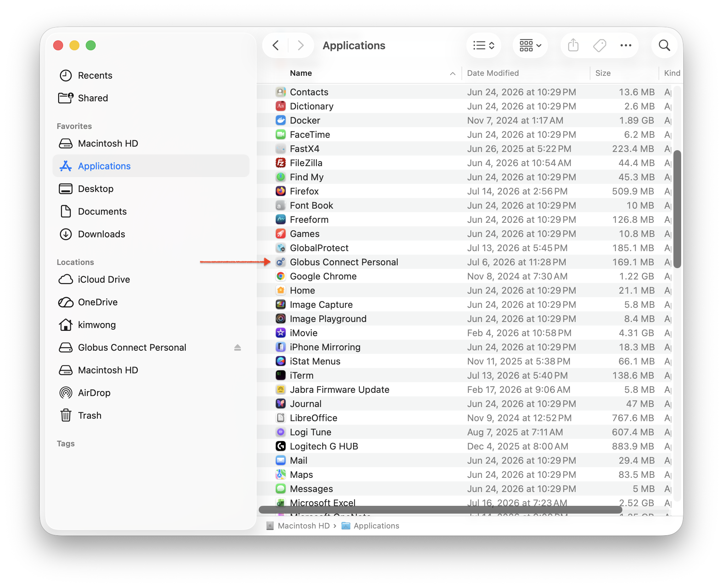
Task: Open Desktop in the sidebar
Action: click(151, 189)
